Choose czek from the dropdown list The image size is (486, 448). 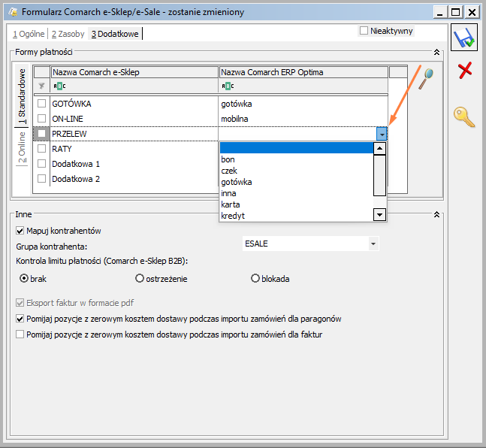pyautogui.click(x=296, y=171)
